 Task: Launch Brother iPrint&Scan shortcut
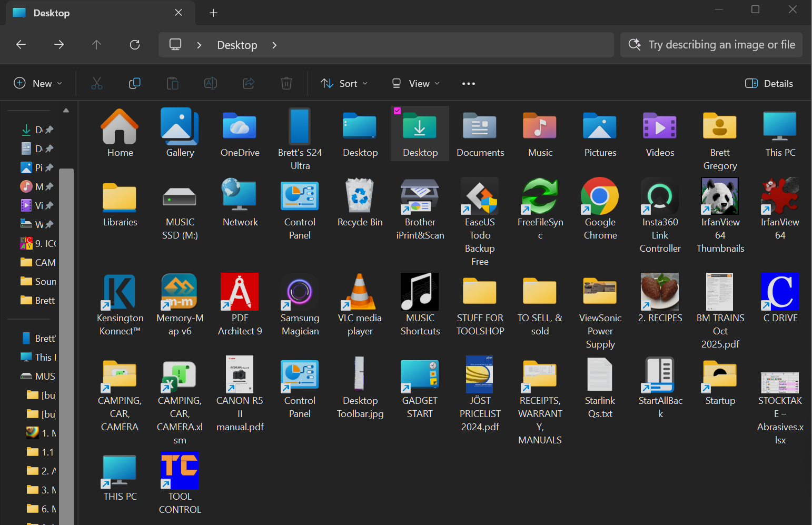point(420,196)
